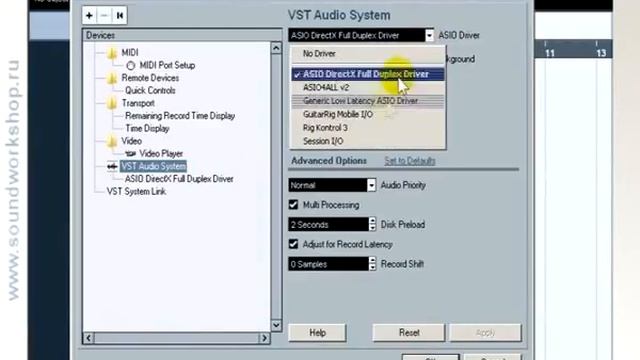The height and width of the screenshot is (360, 640).
Task: Click the Reset button
Action: pos(409,333)
